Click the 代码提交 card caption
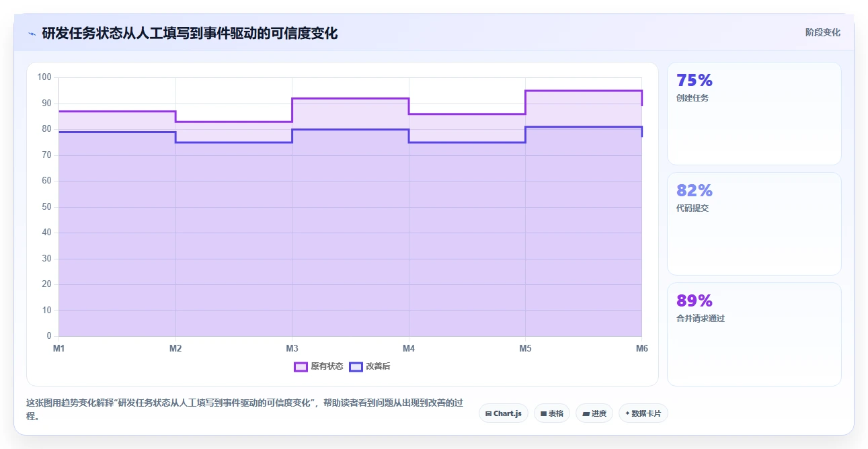Screen dimensions: 868x449 [693, 208]
